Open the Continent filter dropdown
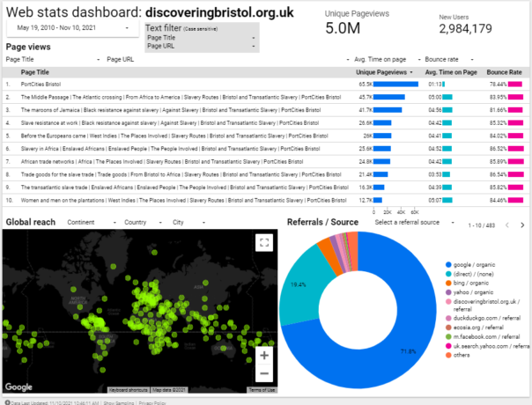This screenshot has width=532, height=405. 92,222
